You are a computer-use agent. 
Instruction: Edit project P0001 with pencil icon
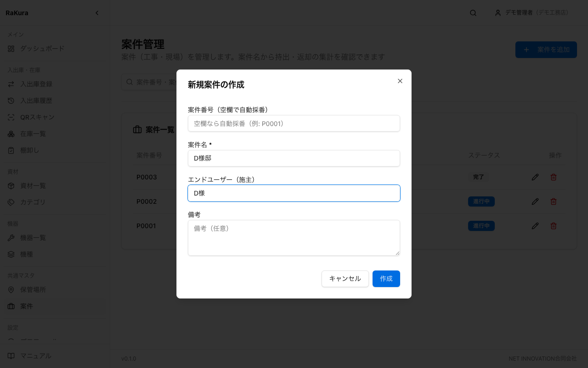(535, 226)
